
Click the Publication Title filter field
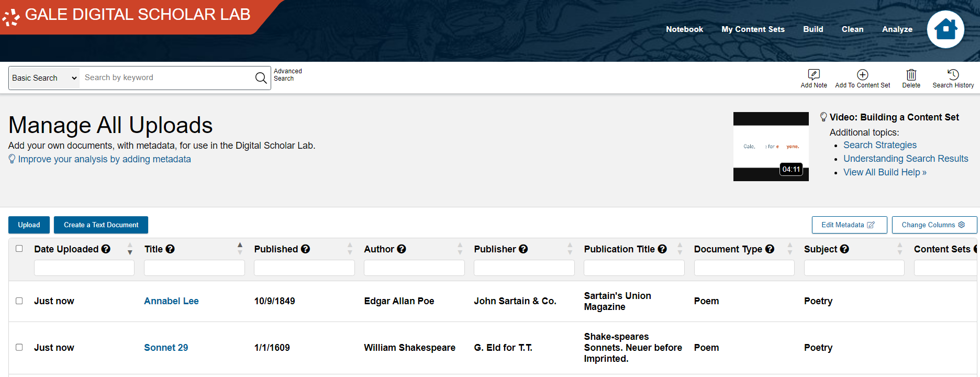click(x=634, y=268)
